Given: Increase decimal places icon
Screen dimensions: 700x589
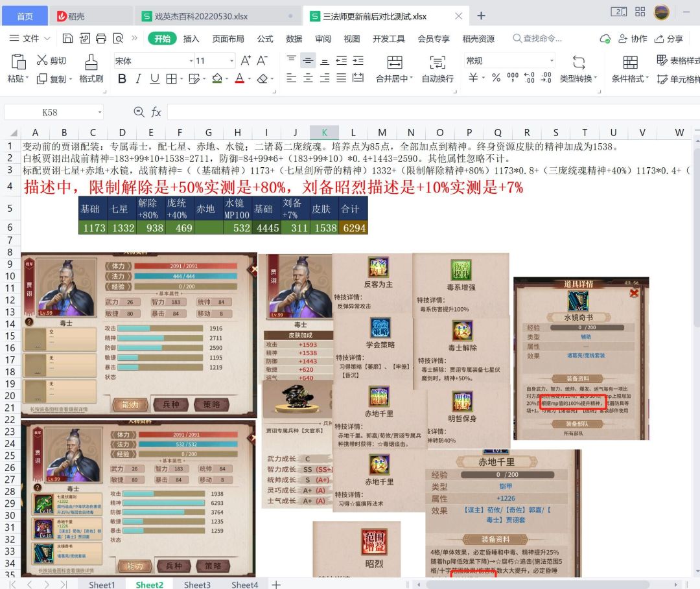Looking at the screenshot, I should coord(530,78).
